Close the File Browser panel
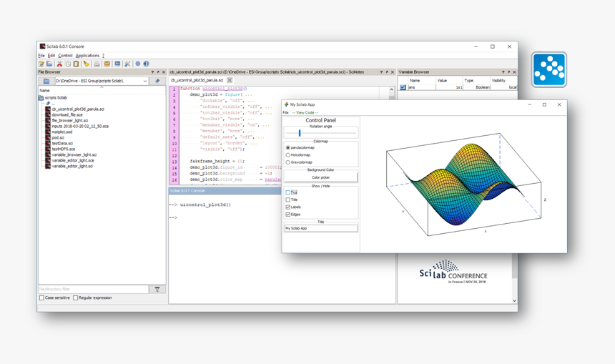Viewport: 615px width, 364px height. point(164,72)
